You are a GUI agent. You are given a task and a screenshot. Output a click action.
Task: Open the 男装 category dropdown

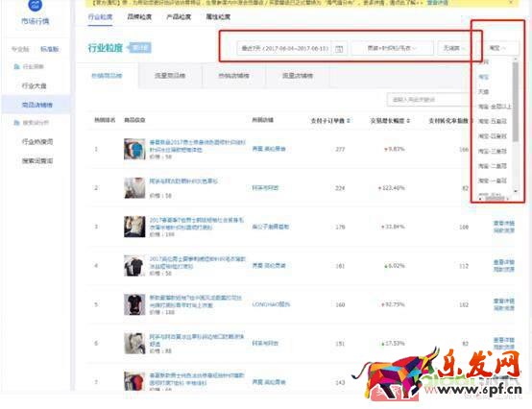(x=392, y=48)
